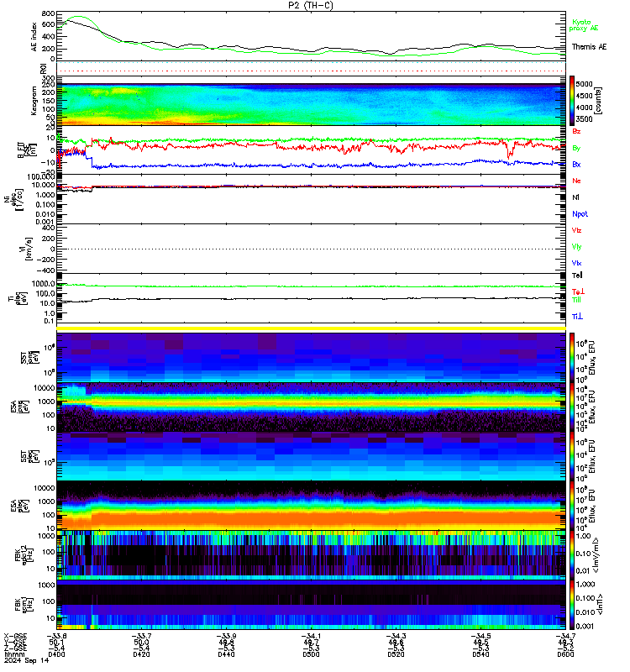This screenshot has height=672, width=630.
Task: Click the hhmm row label
Action: pos(13,654)
